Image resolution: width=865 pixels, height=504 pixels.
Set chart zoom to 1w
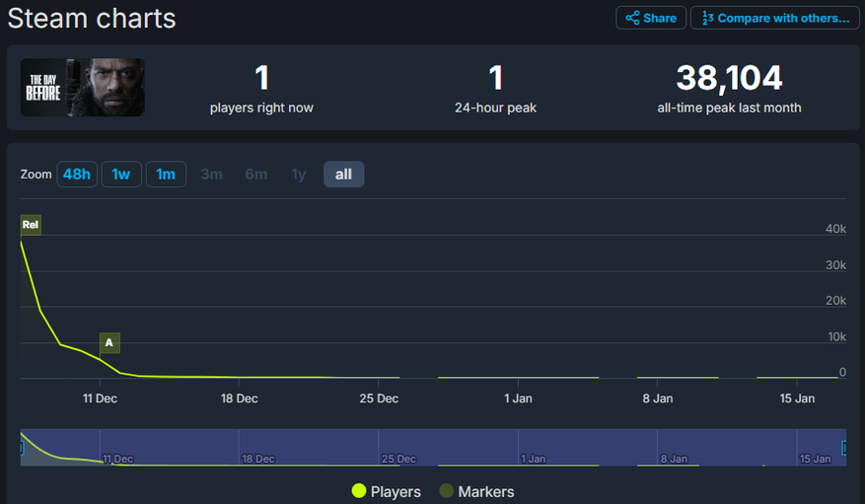pyautogui.click(x=121, y=175)
